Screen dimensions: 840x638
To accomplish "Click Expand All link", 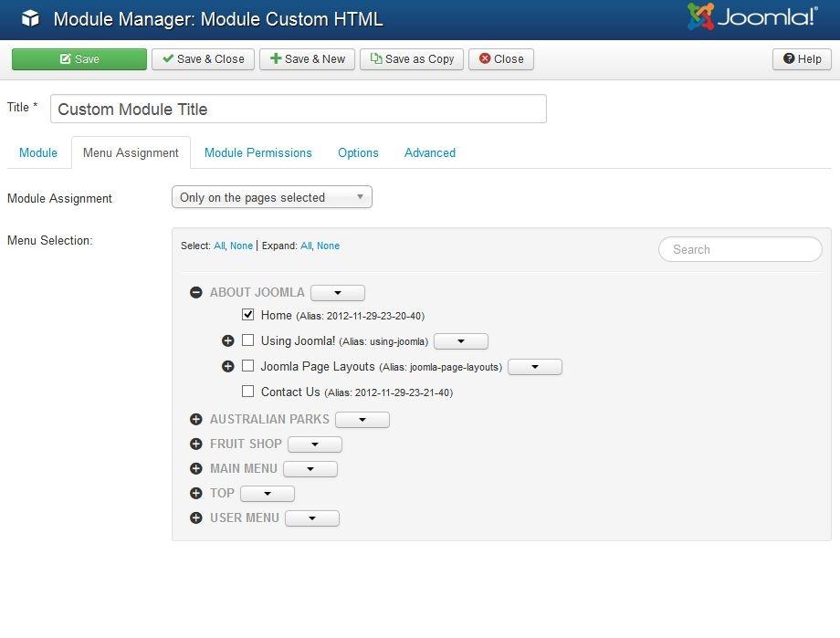I will click(x=305, y=246).
